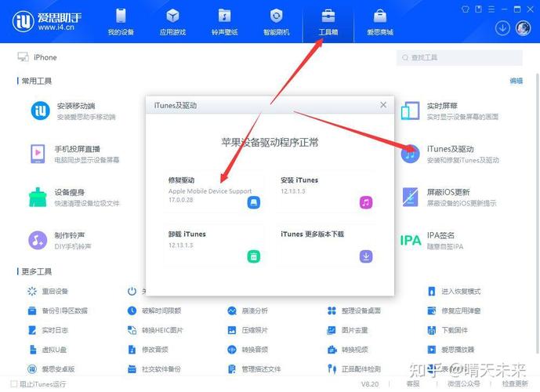Click the 重启设备 restart icon
The width and height of the screenshot is (540, 392).
(32, 291)
